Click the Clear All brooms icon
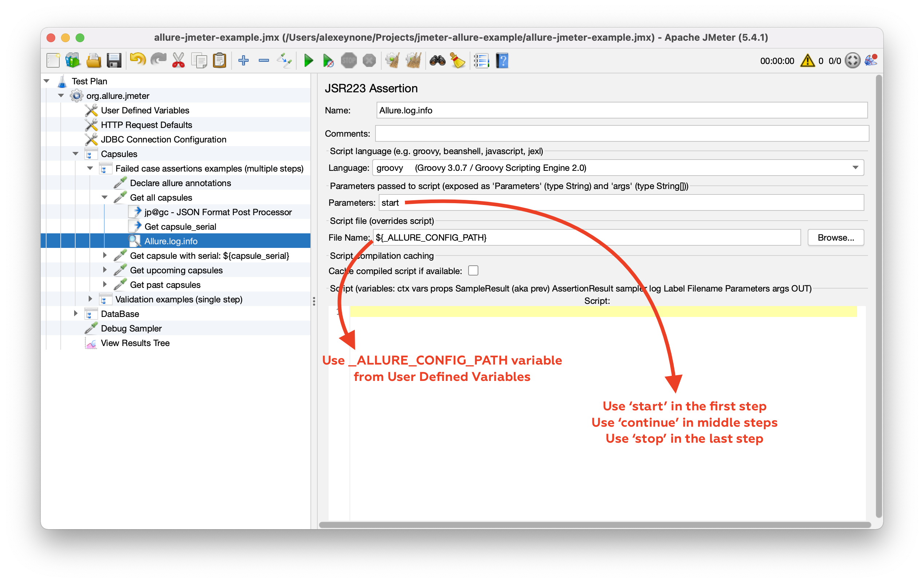This screenshot has width=924, height=583. coord(413,61)
